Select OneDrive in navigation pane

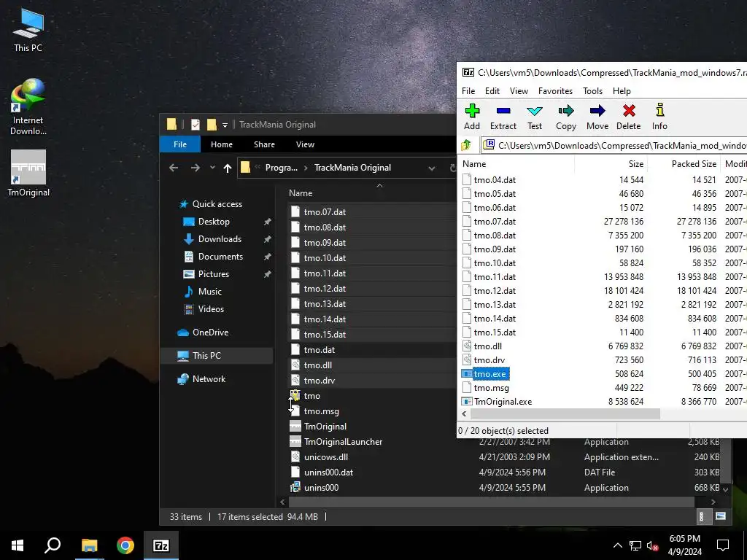point(210,332)
